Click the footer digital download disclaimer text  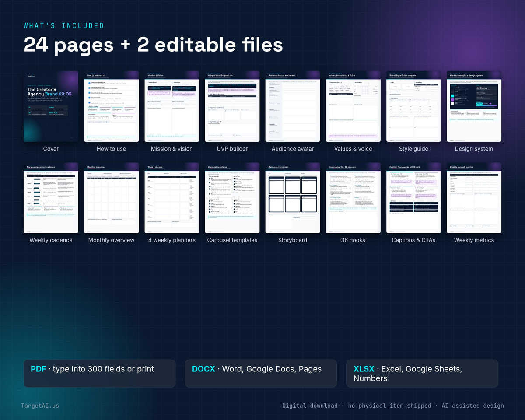[393, 406]
